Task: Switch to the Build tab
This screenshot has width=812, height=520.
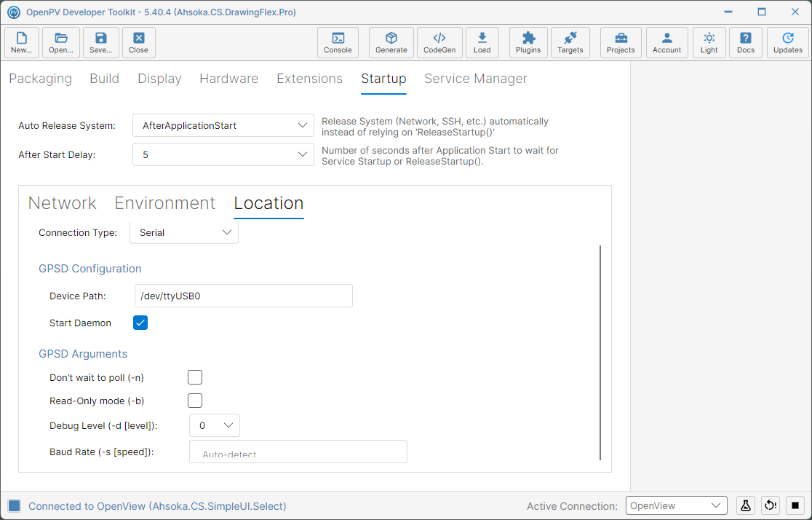Action: point(105,79)
